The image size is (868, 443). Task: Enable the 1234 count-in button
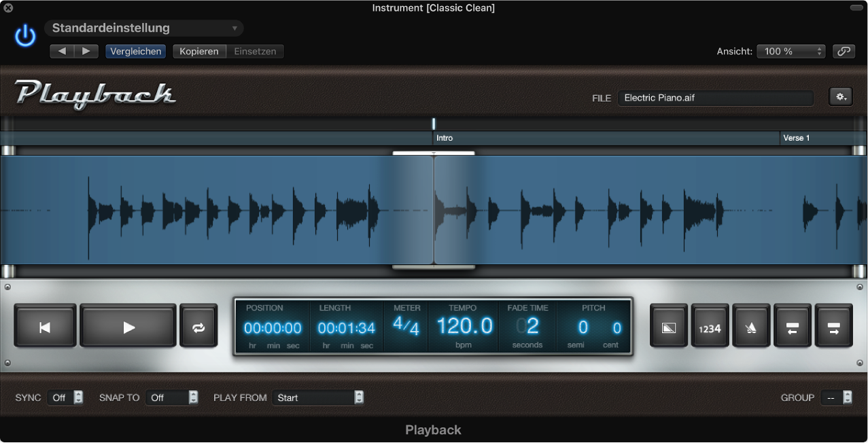(710, 327)
